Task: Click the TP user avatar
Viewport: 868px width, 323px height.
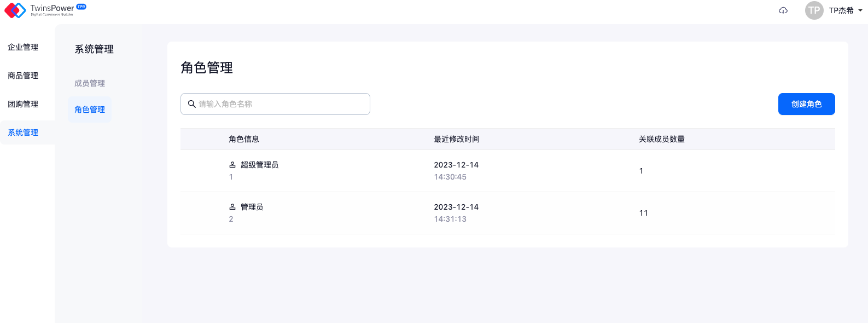Action: pos(814,10)
